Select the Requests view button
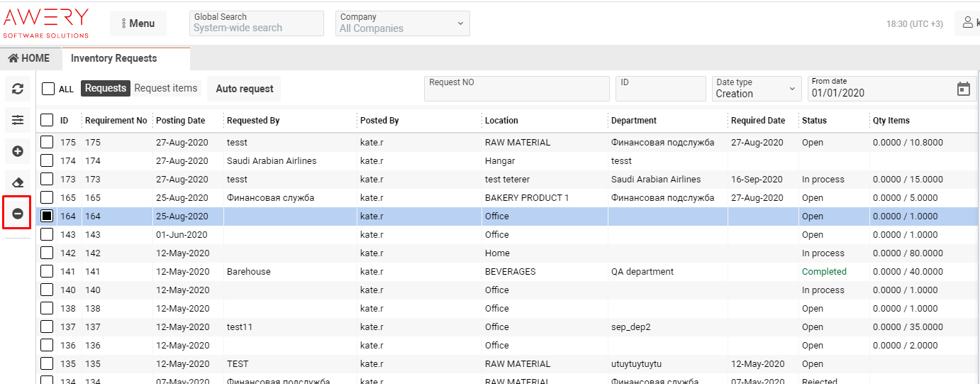 [x=105, y=88]
